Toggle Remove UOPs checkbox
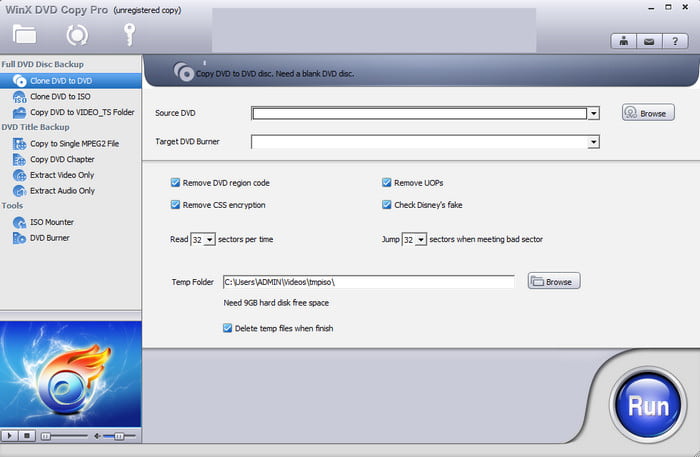 (387, 183)
